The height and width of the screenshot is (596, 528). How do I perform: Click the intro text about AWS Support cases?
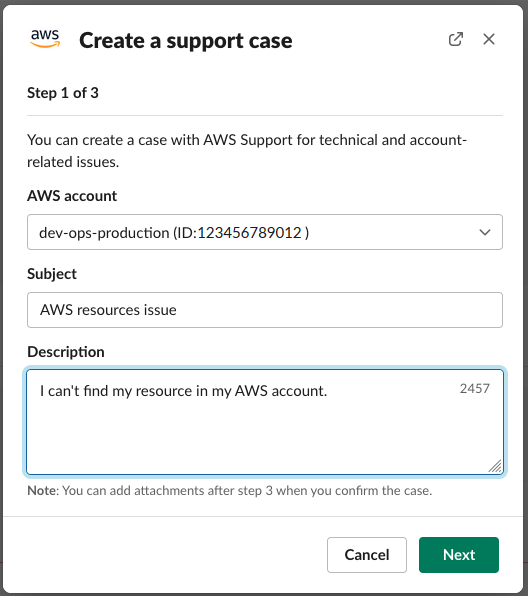click(x=247, y=151)
